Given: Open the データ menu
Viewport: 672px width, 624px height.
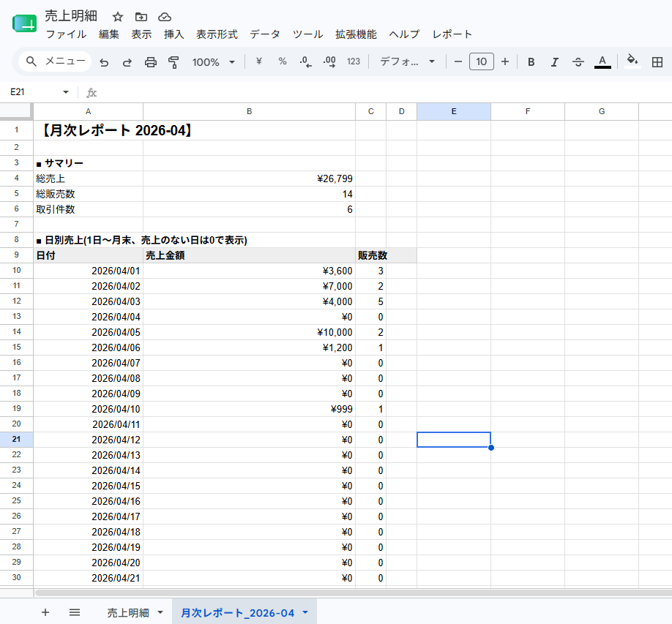Looking at the screenshot, I should [265, 34].
